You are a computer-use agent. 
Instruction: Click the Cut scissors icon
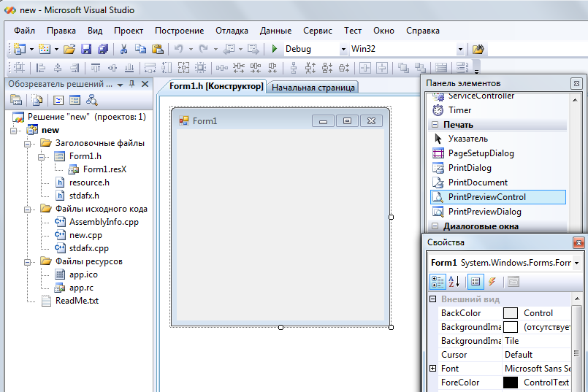pos(123,49)
